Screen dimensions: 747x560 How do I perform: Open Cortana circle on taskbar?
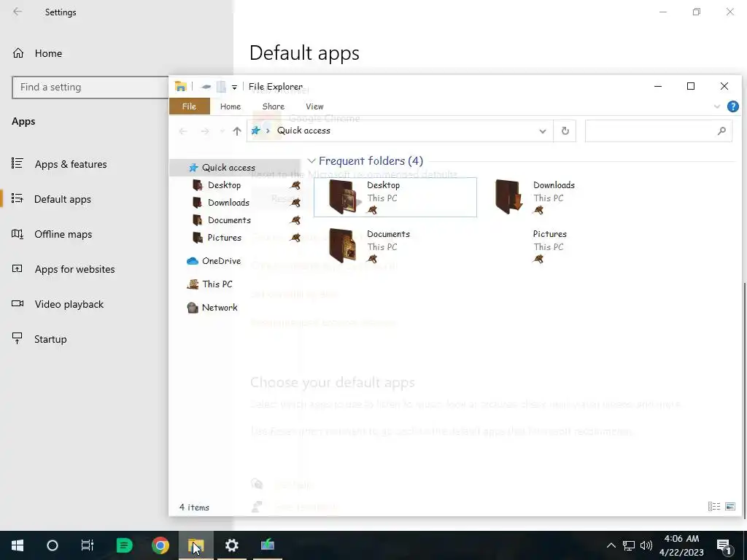click(53, 545)
